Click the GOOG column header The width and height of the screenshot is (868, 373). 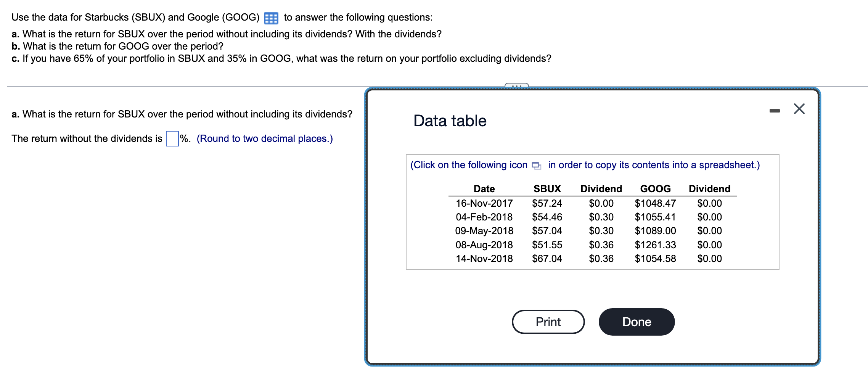(x=655, y=188)
